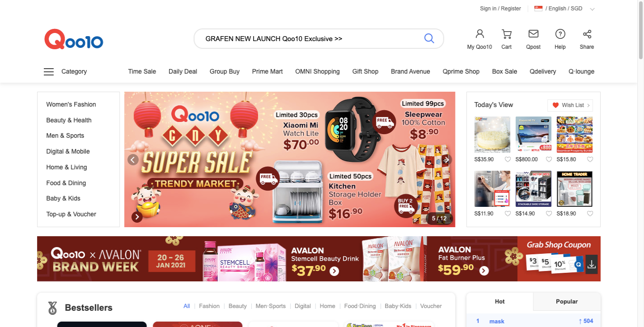This screenshot has width=644, height=327.
Task: Open Time Sale menu item
Action: tap(142, 71)
